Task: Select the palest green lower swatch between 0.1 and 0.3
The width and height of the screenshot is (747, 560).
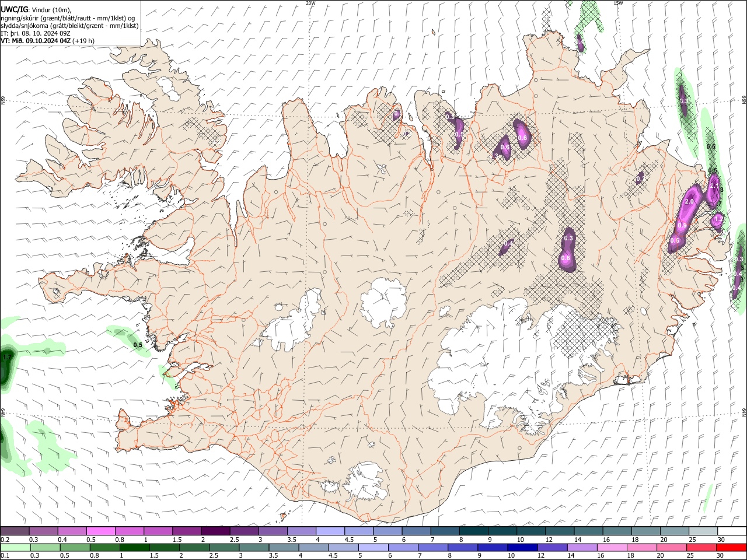Action: [x=15, y=547]
